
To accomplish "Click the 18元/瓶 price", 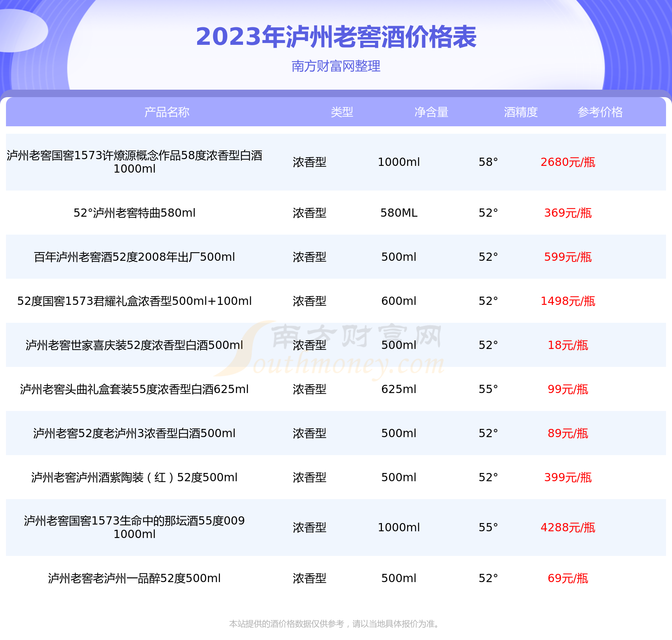I will point(568,345).
